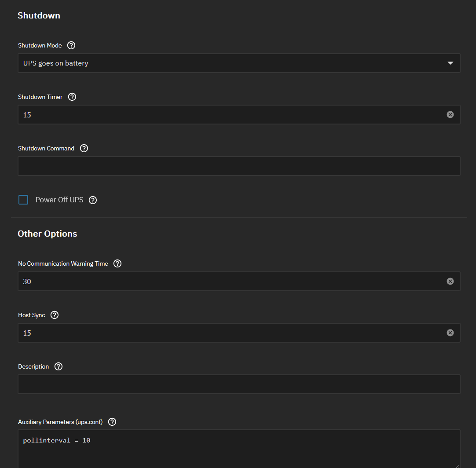
Task: Show Host Sync help tooltip
Action: [55, 315]
